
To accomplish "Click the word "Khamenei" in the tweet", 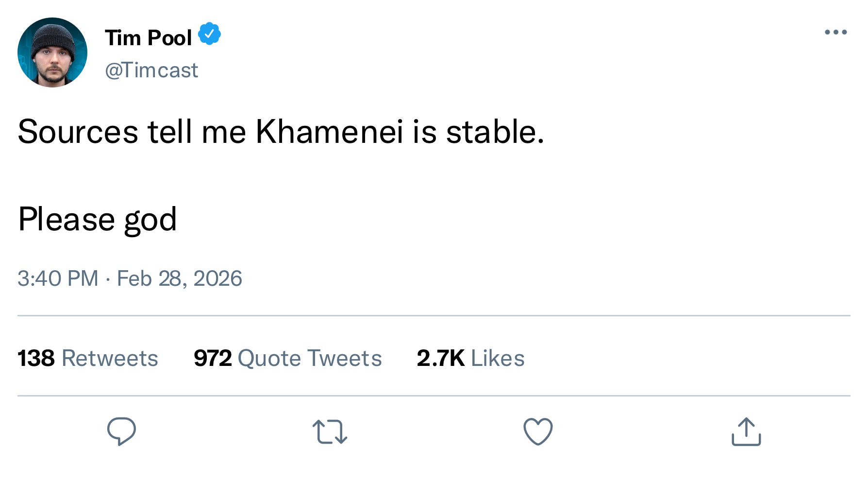I will [x=329, y=132].
